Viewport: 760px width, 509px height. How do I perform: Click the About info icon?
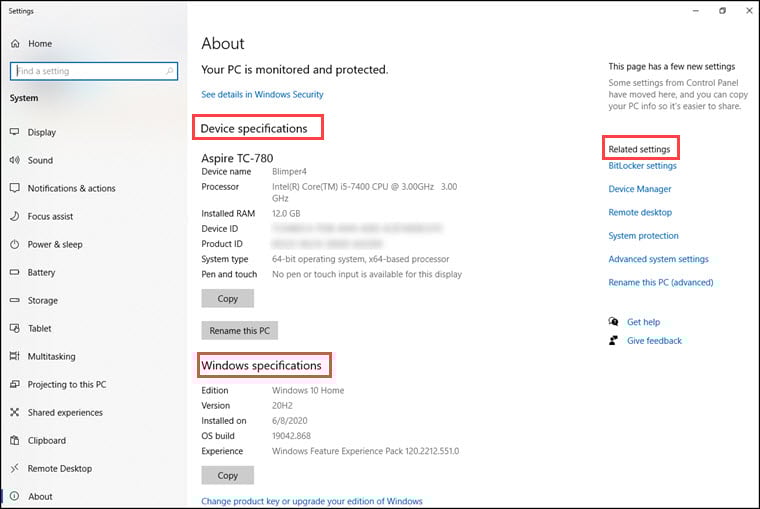click(15, 496)
